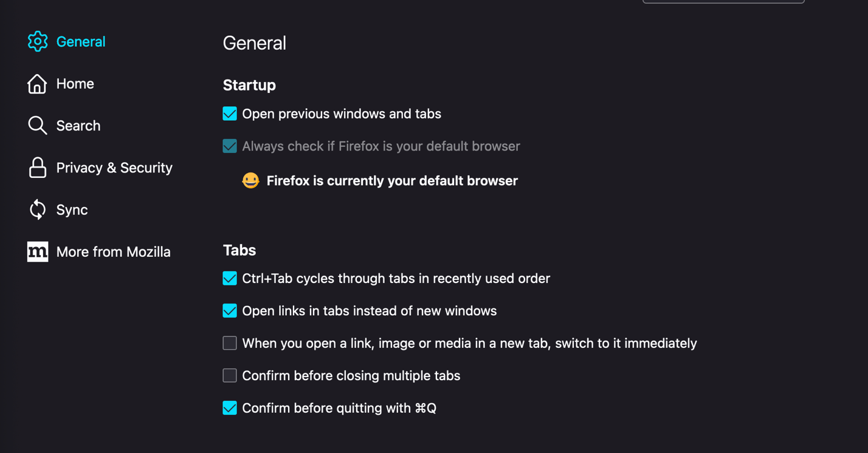Click the Privacy & Security lock icon
This screenshot has height=453, width=868.
[x=38, y=168]
